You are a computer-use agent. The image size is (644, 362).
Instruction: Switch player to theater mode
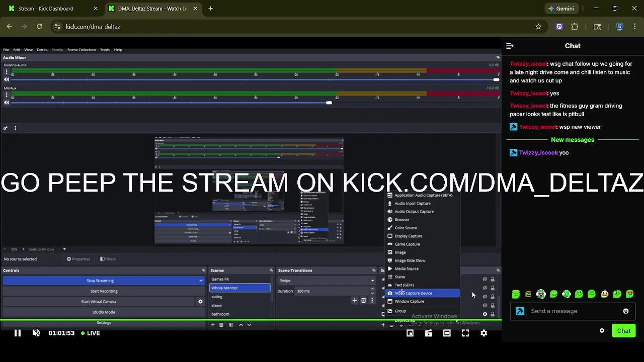(x=447, y=333)
